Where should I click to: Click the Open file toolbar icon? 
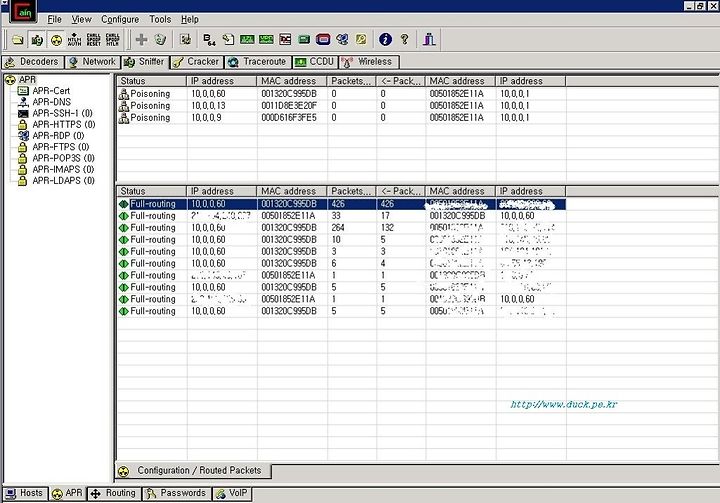click(17, 40)
